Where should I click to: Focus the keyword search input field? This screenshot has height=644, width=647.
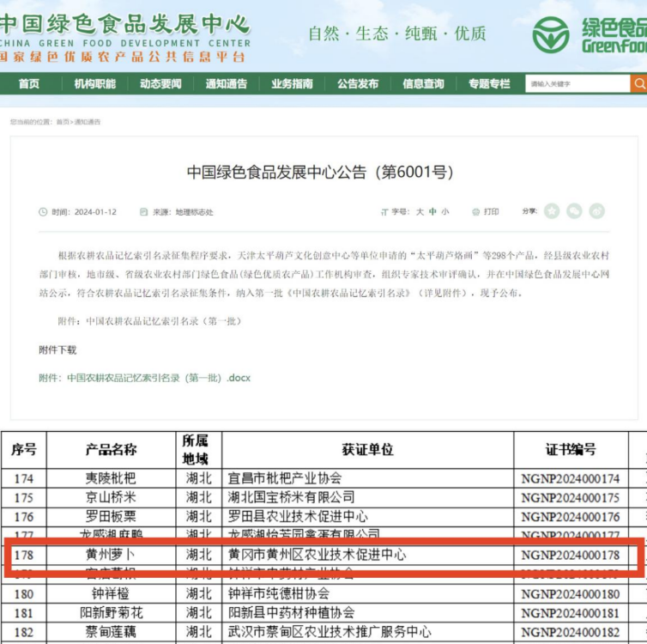coord(577,84)
